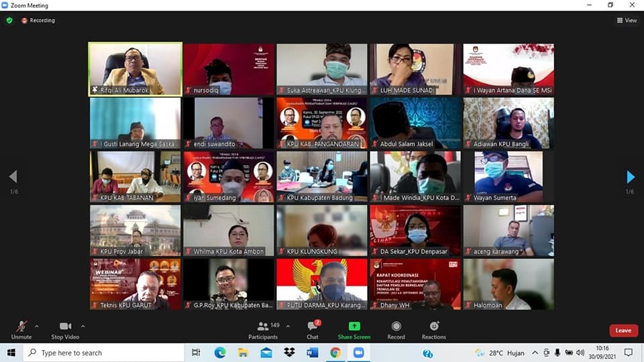Click the Recording indicator

(x=38, y=21)
